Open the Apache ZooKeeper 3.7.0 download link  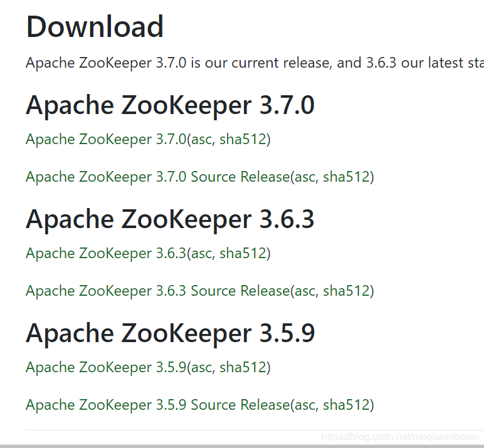[x=106, y=139]
